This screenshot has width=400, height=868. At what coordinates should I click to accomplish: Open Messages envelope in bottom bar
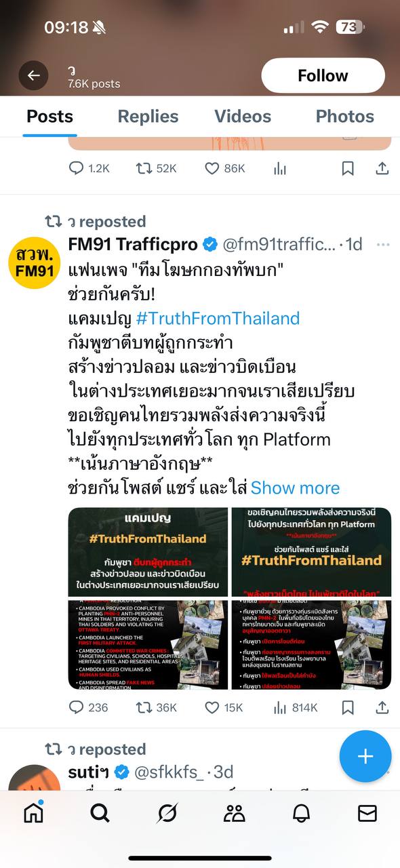367,812
